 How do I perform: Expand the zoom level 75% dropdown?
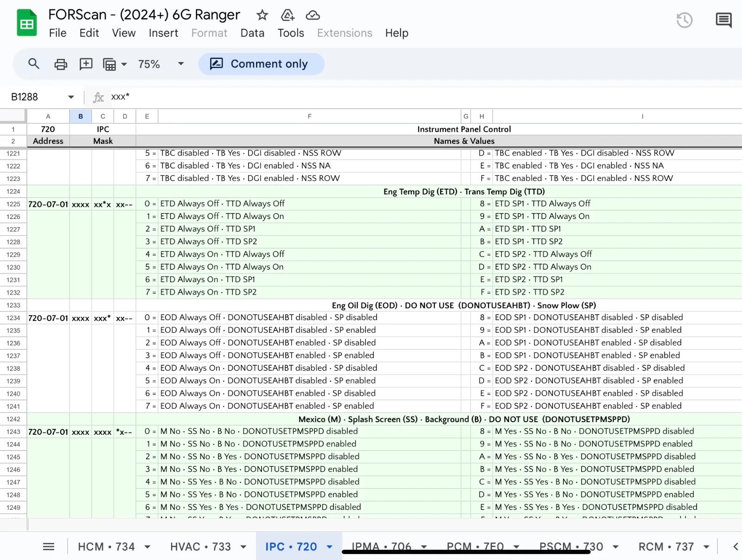pos(181,64)
